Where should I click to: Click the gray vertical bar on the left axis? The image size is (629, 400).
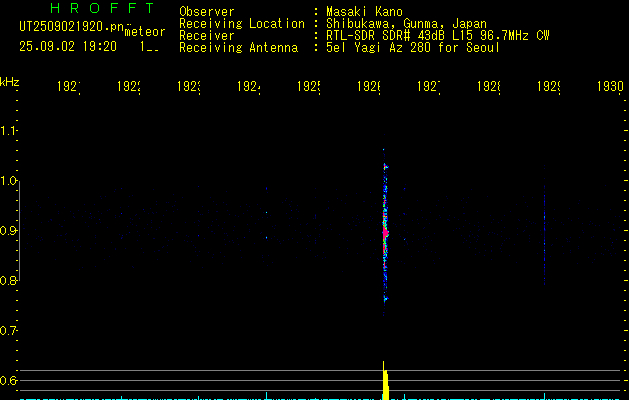click(19, 231)
